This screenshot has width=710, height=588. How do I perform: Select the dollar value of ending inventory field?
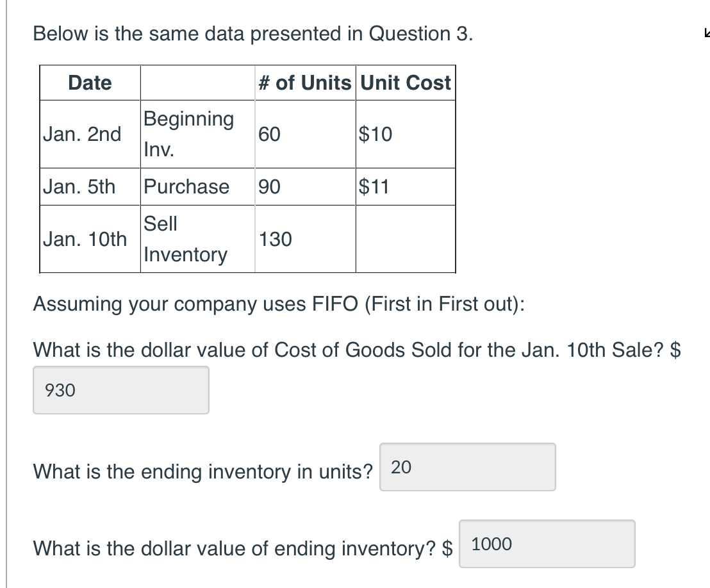547,544
